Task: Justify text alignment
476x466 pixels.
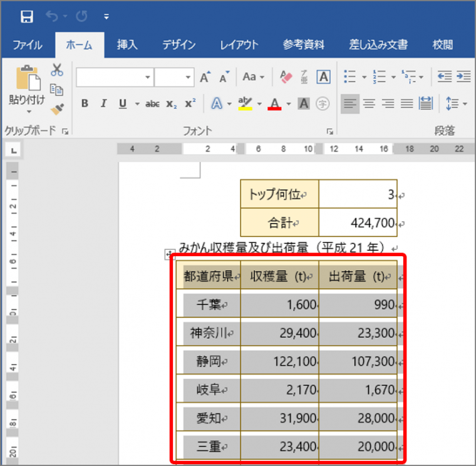Action: (x=406, y=104)
